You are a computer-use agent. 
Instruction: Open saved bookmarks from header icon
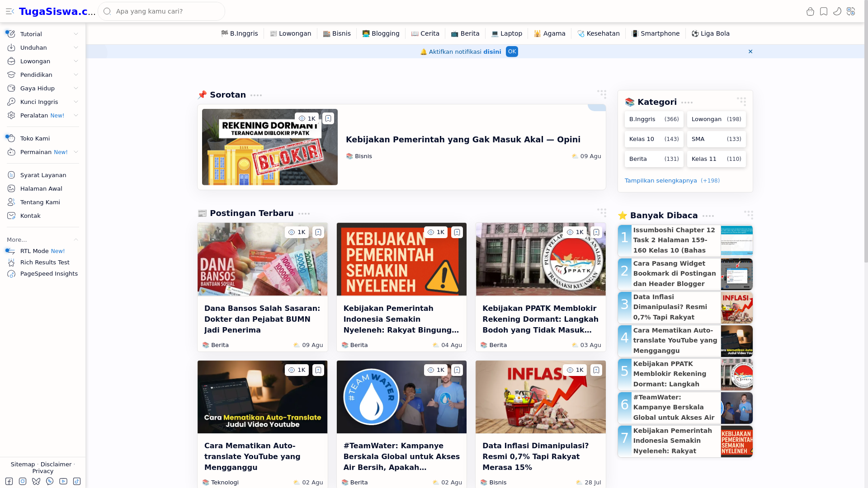pyautogui.click(x=824, y=11)
